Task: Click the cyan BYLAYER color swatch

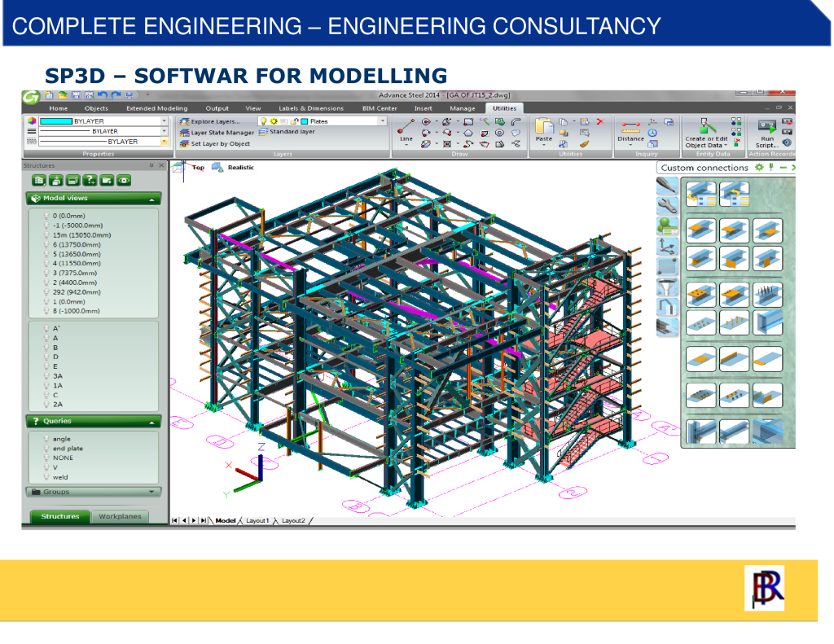Action: pyautogui.click(x=56, y=121)
